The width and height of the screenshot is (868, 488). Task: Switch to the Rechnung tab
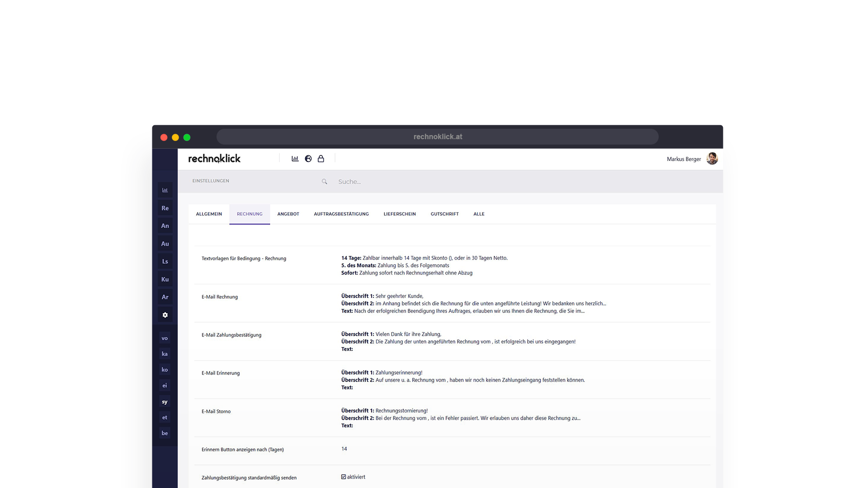250,214
